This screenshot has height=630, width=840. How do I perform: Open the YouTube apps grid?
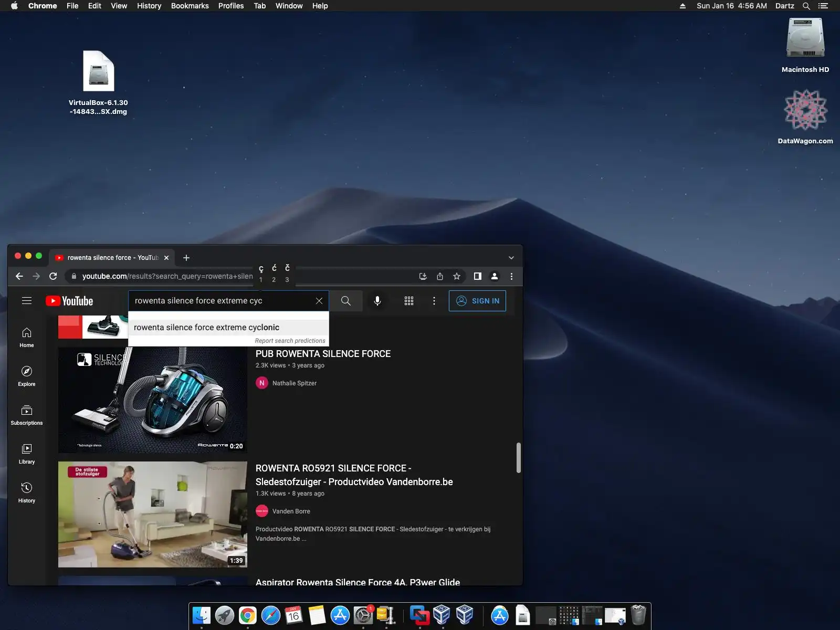(409, 301)
